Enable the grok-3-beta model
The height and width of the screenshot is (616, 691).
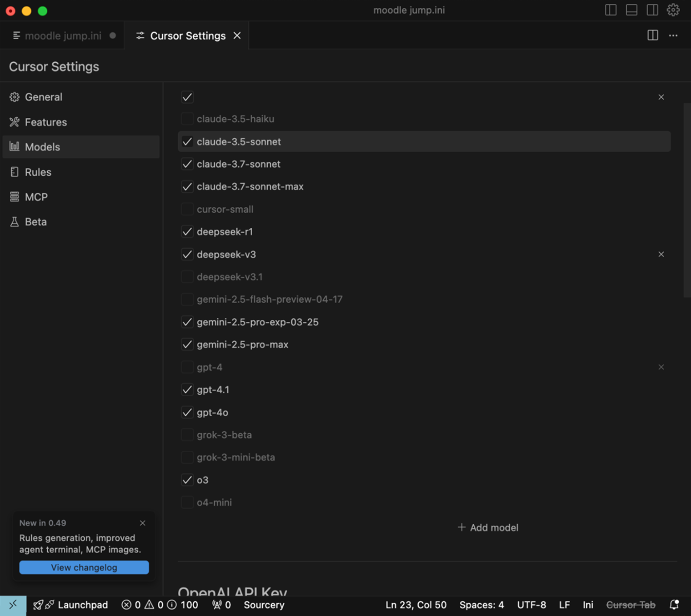point(187,435)
